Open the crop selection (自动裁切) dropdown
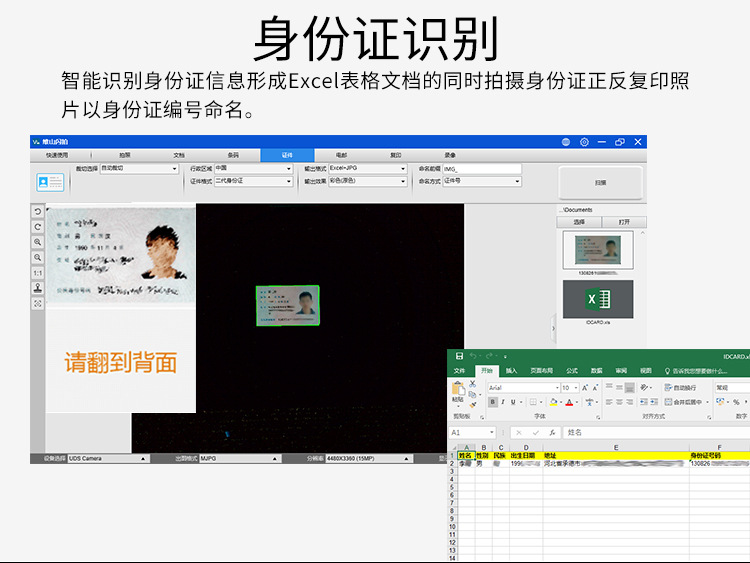This screenshot has width=750, height=563. click(139, 168)
